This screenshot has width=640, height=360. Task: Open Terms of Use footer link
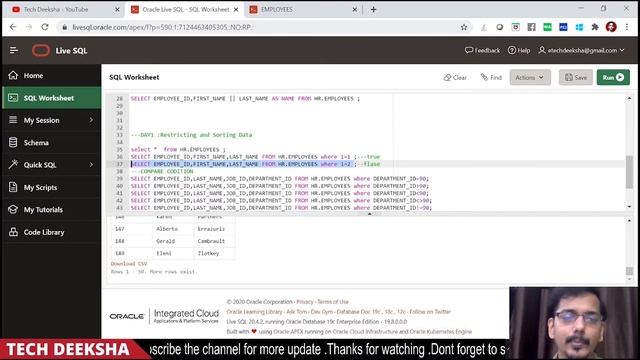coord(333,302)
